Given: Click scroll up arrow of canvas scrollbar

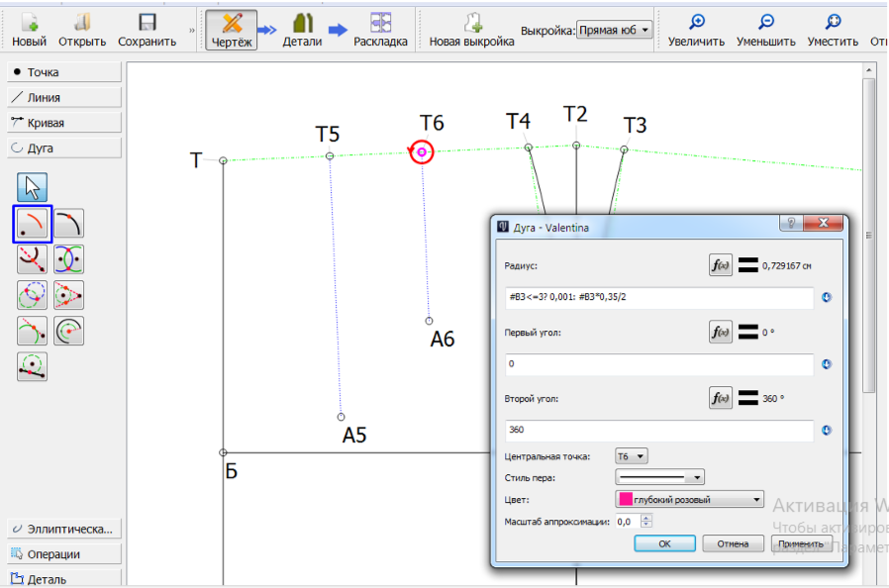Looking at the screenshot, I should (868, 70).
